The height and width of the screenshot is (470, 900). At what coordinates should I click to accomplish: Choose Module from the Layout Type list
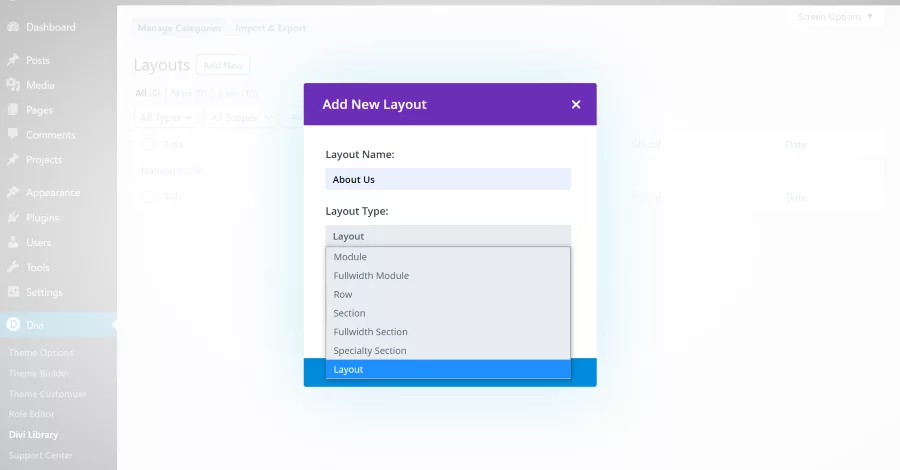(x=448, y=257)
